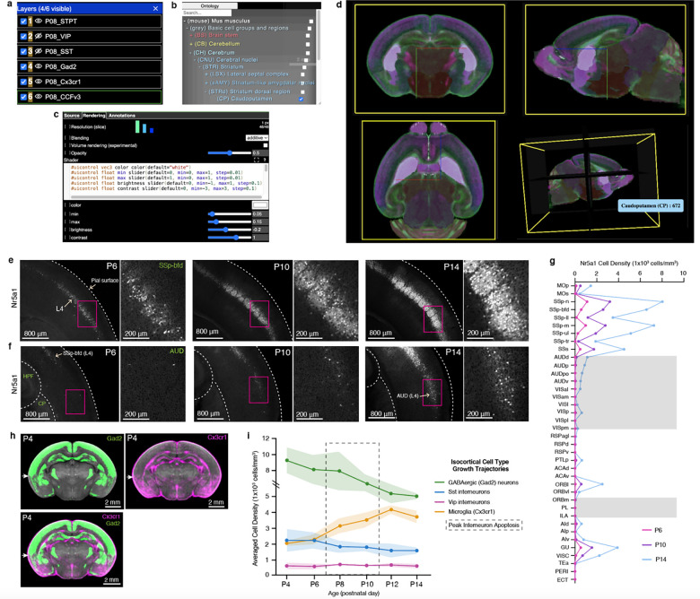This screenshot has height=599, width=700.
Task: Click the brightness value field -0.2
Action: pos(260,230)
